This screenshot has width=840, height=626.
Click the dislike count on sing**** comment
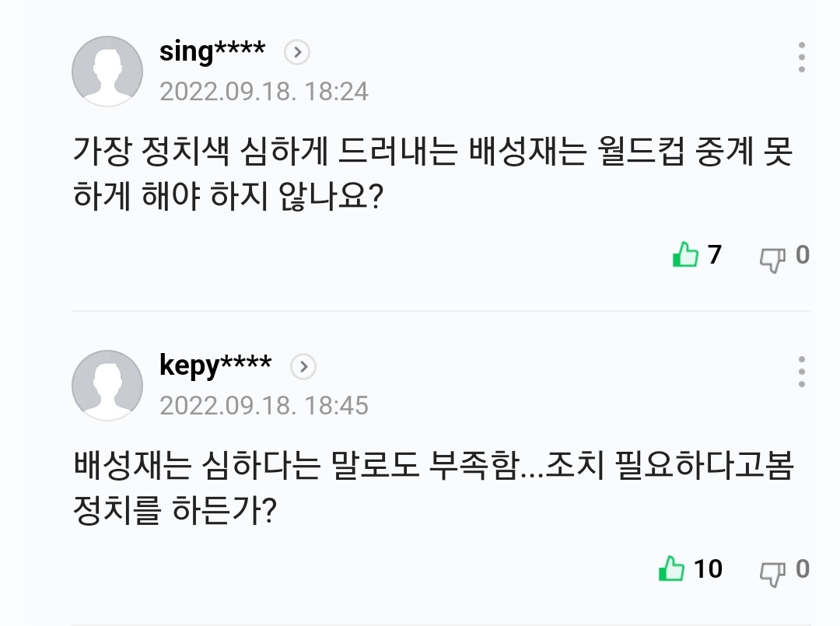pyautogui.click(x=802, y=255)
